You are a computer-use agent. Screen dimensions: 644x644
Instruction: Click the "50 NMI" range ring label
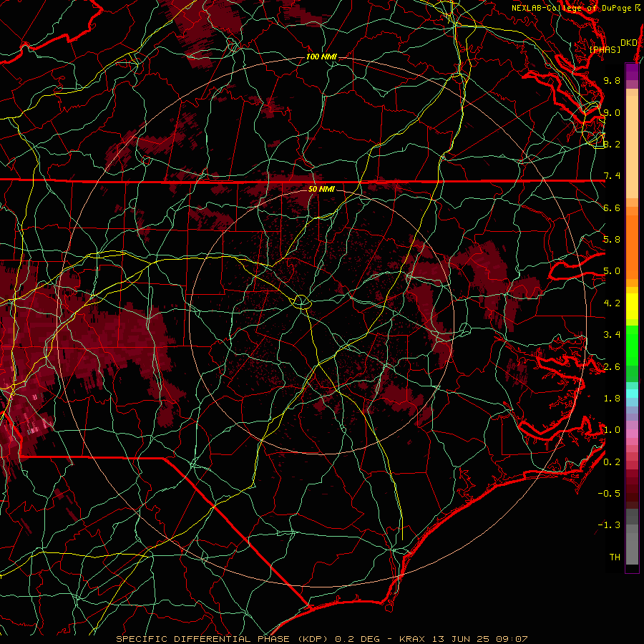pyautogui.click(x=321, y=189)
